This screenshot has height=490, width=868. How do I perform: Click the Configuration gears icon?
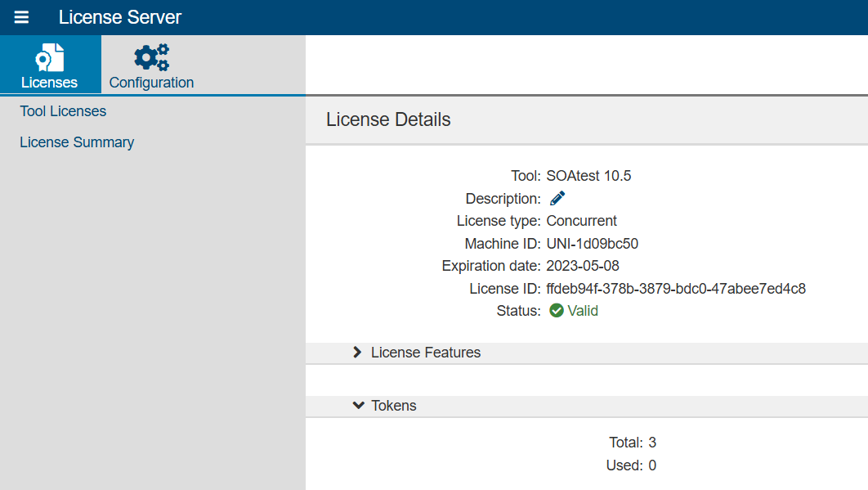151,57
